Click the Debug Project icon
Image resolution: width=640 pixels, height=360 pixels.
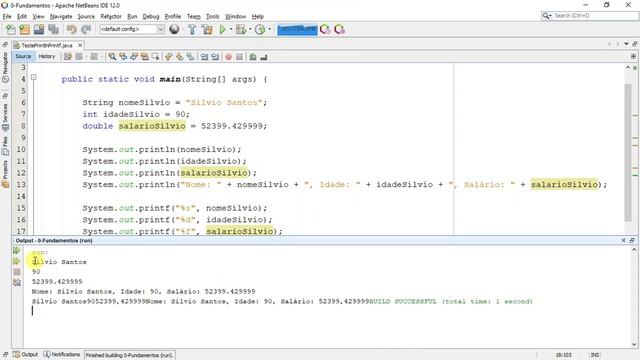(241, 29)
